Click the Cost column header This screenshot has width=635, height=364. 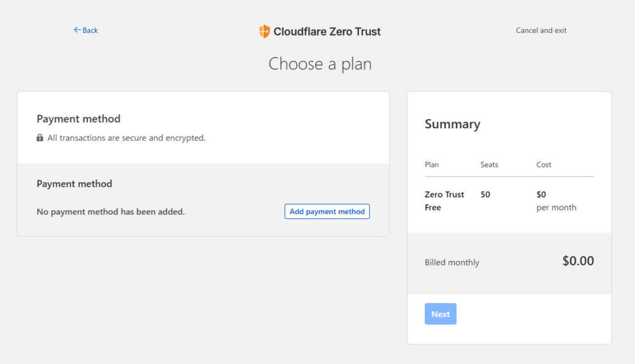click(543, 164)
